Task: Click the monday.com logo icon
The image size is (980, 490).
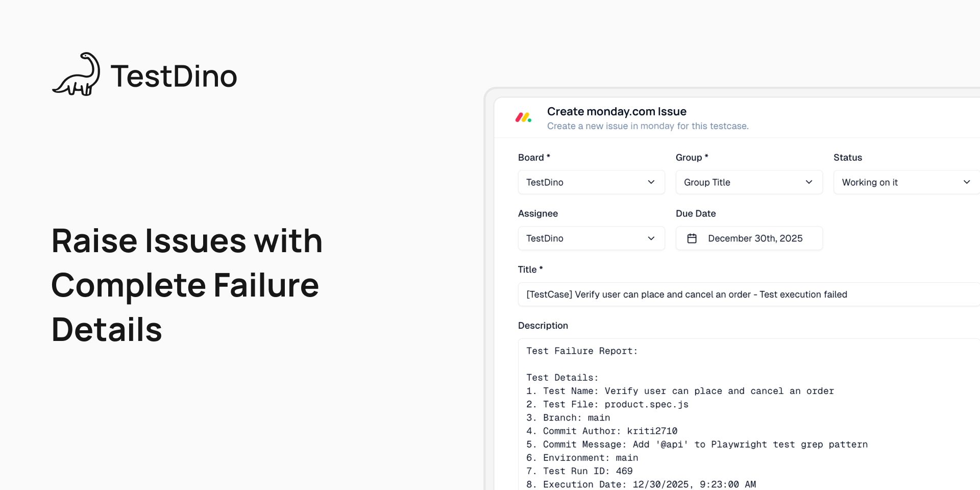Action: (523, 118)
